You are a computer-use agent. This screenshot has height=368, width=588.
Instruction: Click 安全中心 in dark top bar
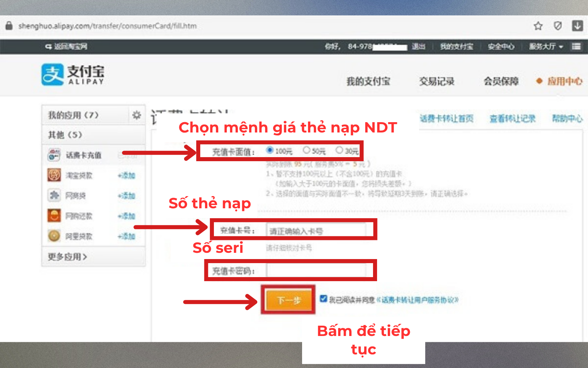pyautogui.click(x=501, y=46)
